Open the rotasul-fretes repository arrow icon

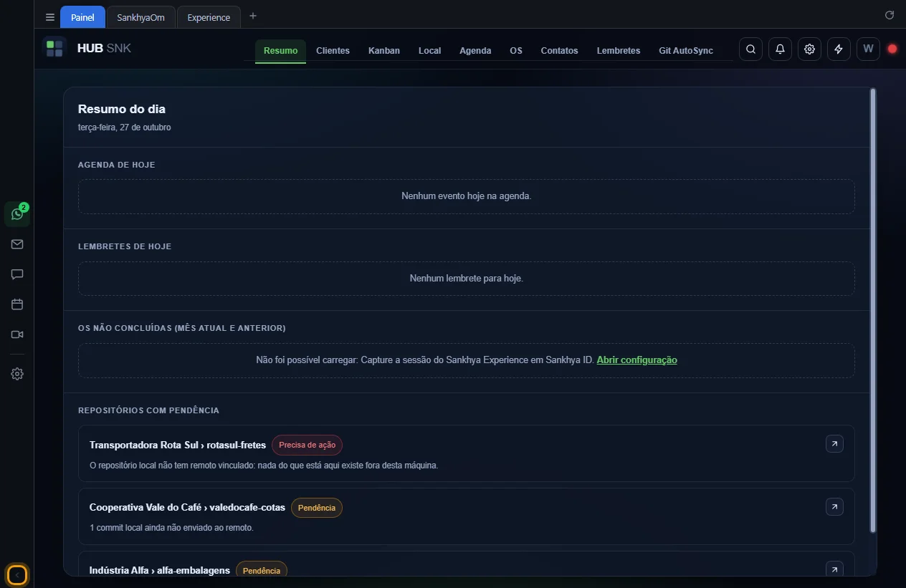(x=834, y=444)
